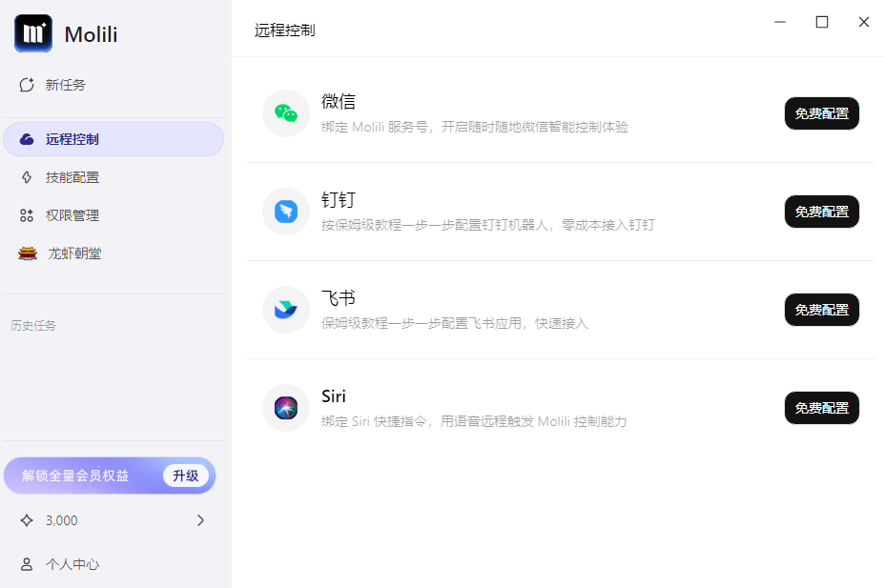Click the 飞书 Feishu bird icon

[286, 310]
